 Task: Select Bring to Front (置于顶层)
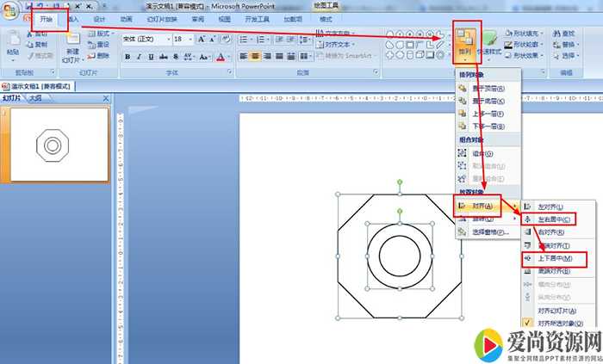pos(488,88)
